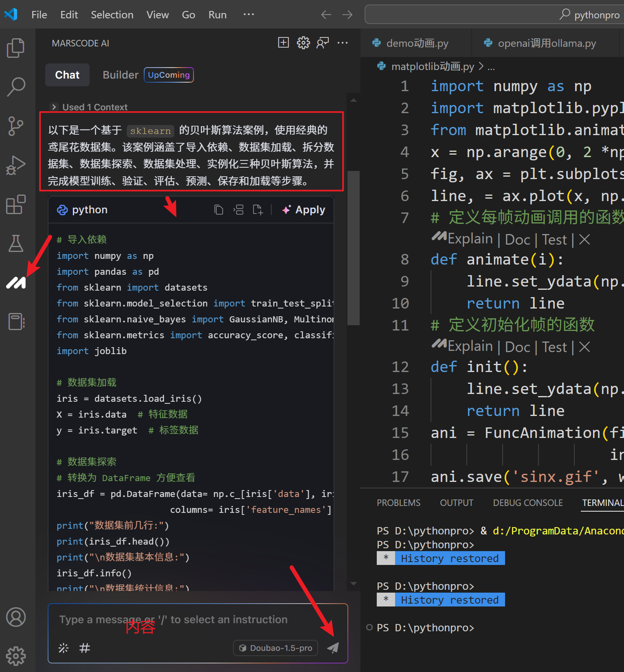Dismiss code lens above def init
The height and width of the screenshot is (672, 624).
pos(584,347)
